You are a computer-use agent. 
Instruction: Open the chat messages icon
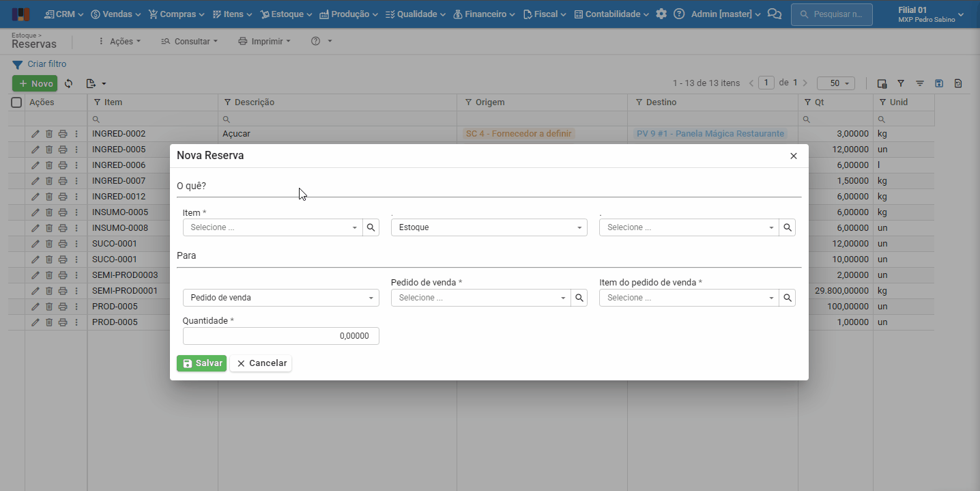(x=774, y=14)
